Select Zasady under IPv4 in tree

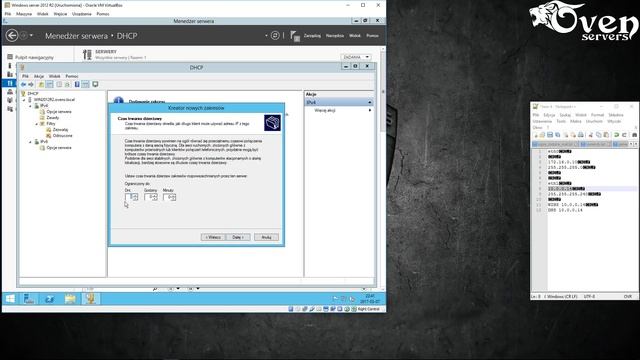[x=53, y=118]
